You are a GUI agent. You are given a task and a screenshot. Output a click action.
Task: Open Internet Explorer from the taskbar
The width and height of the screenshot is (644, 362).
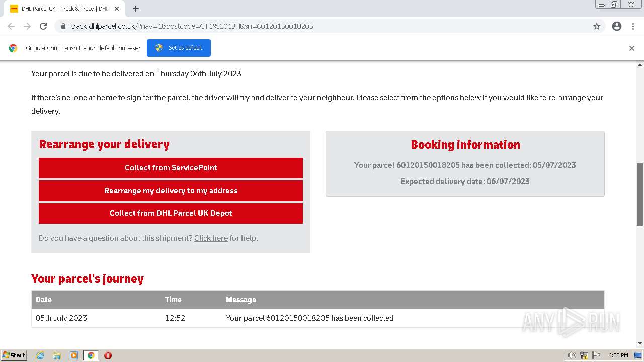40,355
